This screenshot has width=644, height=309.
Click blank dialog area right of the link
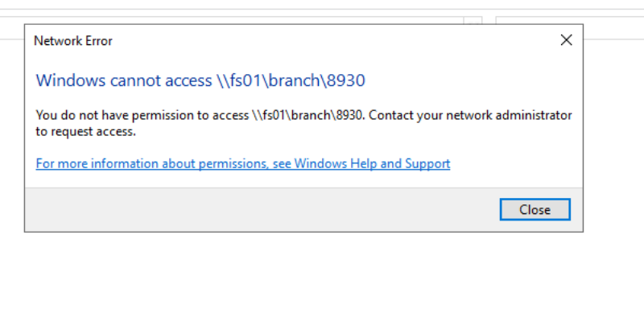tap(515, 163)
